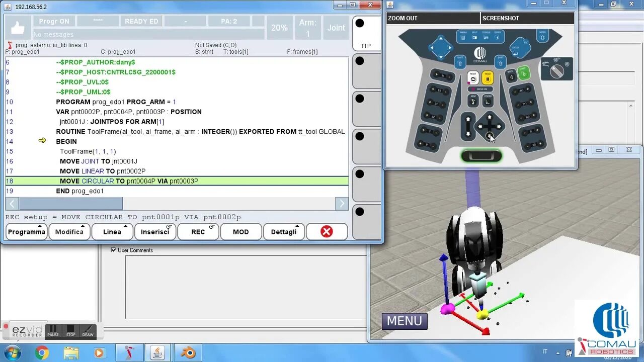Image resolution: width=644 pixels, height=362 pixels.
Task: Select line 17 MOVE LINEAR statement
Action: 177,171
